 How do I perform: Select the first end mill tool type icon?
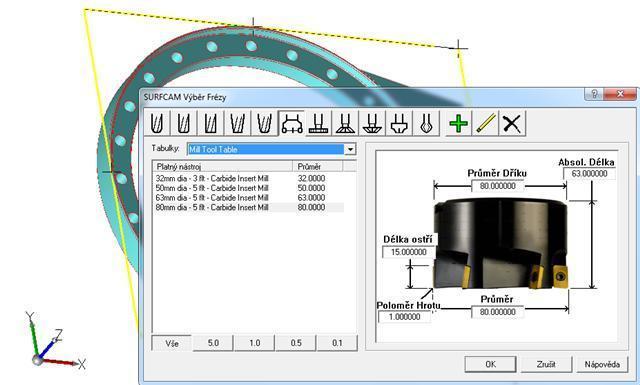[x=157, y=123]
